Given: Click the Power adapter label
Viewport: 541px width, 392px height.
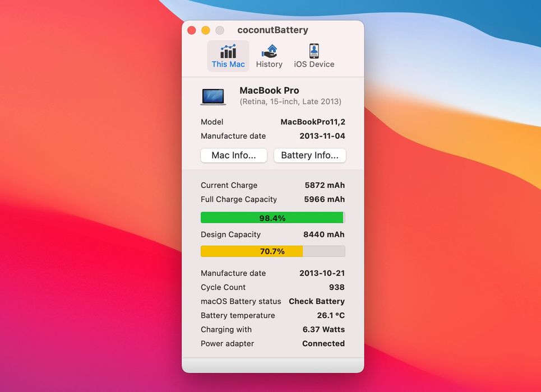Looking at the screenshot, I should 228,344.
